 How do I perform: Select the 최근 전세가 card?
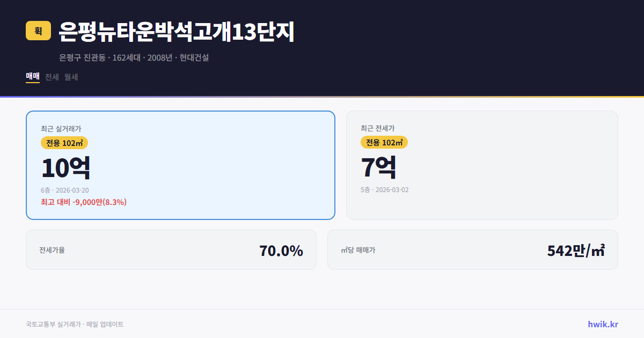click(482, 165)
